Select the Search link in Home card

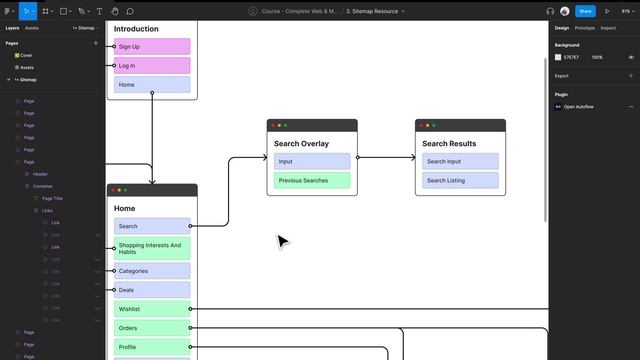point(152,226)
